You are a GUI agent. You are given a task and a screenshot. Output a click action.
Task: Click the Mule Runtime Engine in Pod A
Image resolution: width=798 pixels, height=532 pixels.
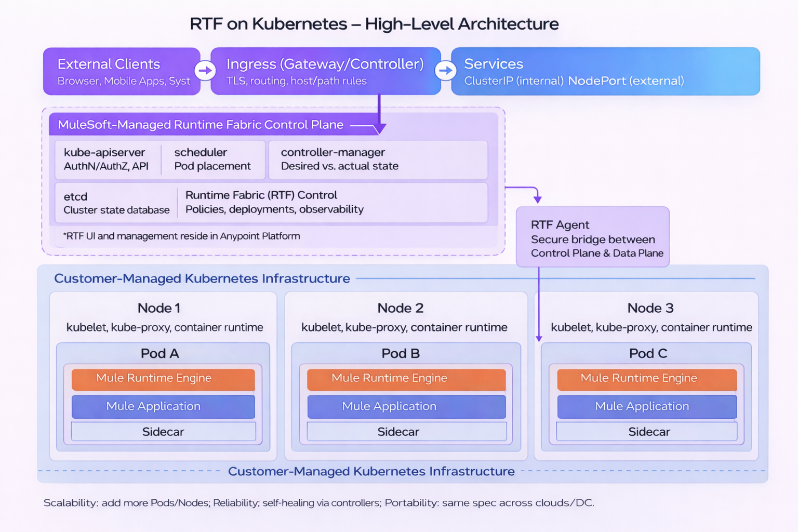point(163,378)
